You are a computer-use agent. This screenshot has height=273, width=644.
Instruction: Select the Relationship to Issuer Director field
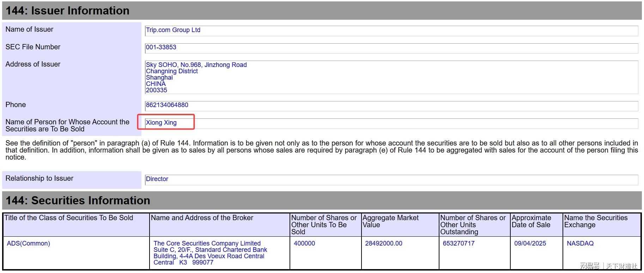pos(391,179)
